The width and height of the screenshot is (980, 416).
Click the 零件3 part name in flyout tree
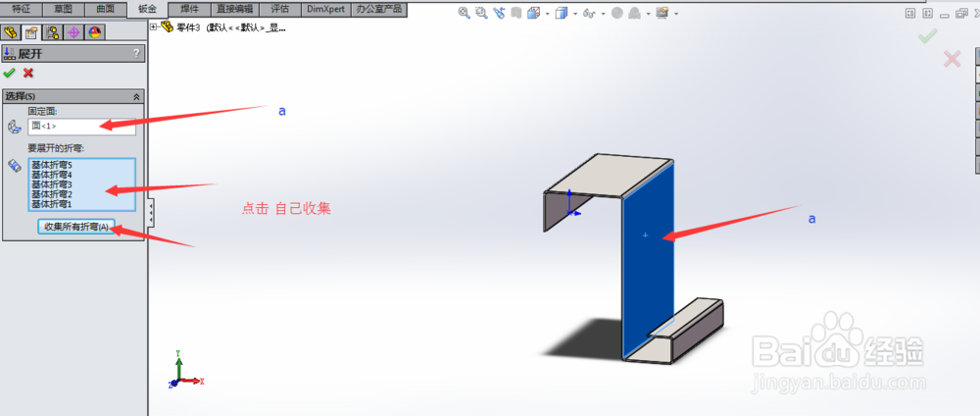click(x=186, y=26)
